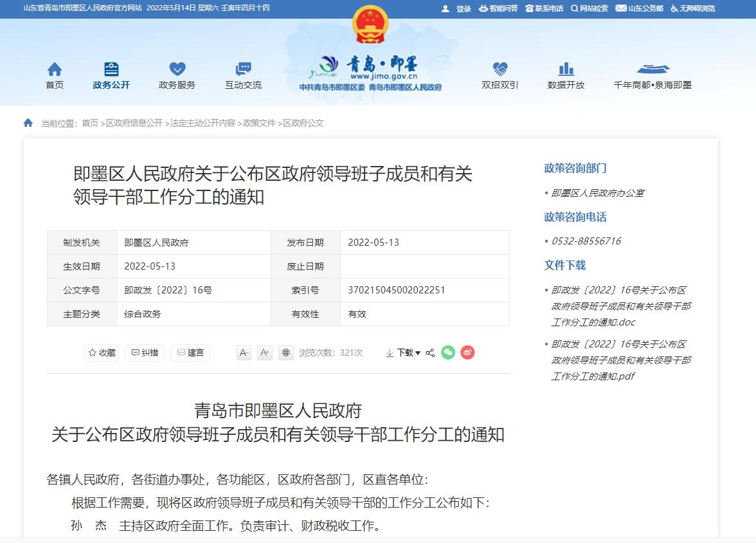The height and width of the screenshot is (543, 756).
Task: Open 互动交流 chat icon section
Action: click(243, 69)
